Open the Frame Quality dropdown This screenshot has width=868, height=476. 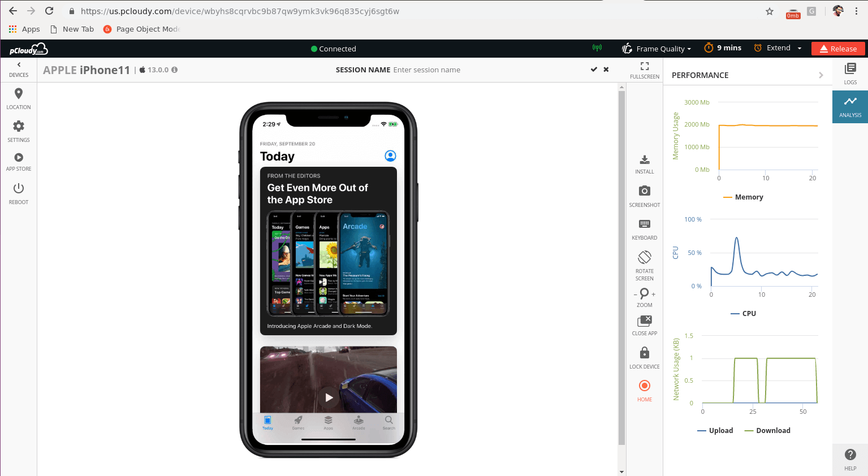click(657, 49)
